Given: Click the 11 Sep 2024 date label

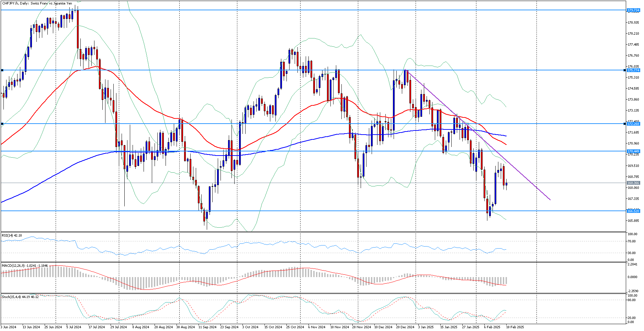Looking at the screenshot, I should point(207,327).
